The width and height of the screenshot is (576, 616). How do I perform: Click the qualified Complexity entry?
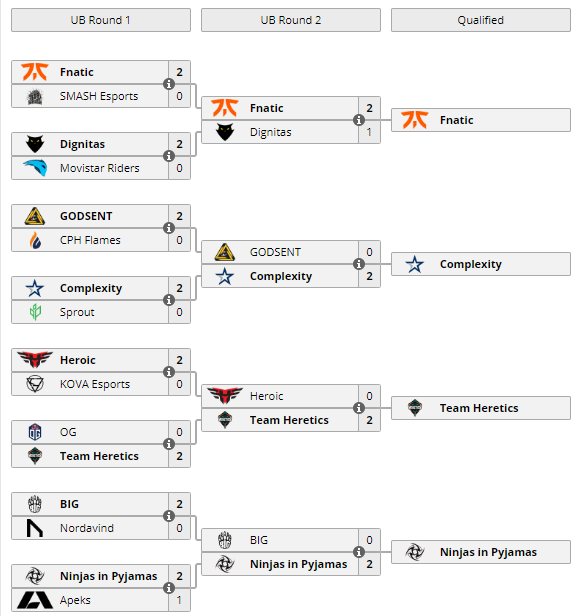point(481,264)
